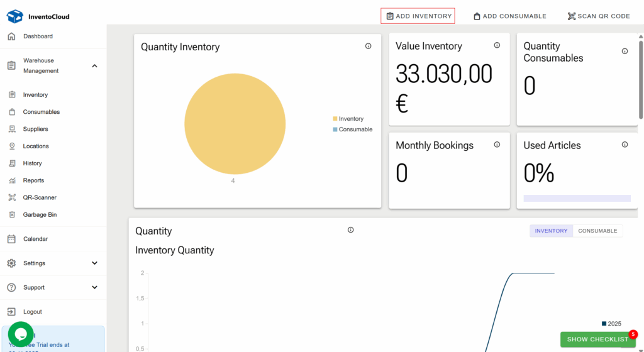Click Logout in the sidebar
644x352 pixels.
click(x=33, y=312)
